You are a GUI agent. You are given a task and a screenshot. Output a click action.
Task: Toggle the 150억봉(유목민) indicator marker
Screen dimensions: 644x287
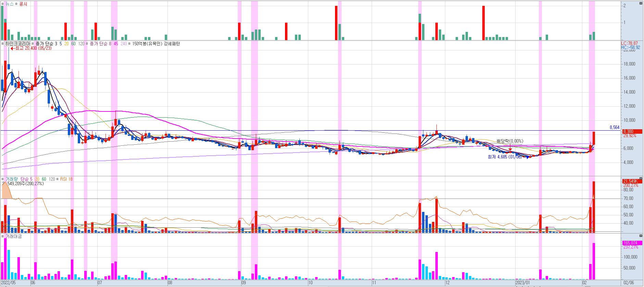click(129, 44)
